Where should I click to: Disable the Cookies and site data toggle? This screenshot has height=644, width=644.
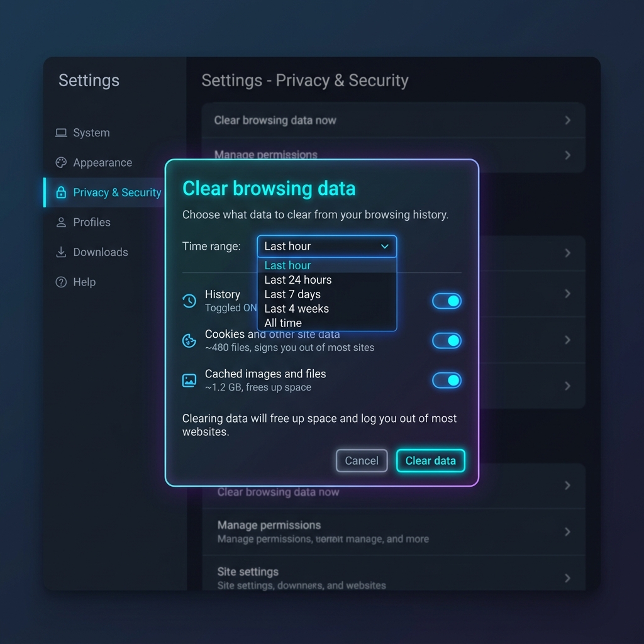[447, 340]
